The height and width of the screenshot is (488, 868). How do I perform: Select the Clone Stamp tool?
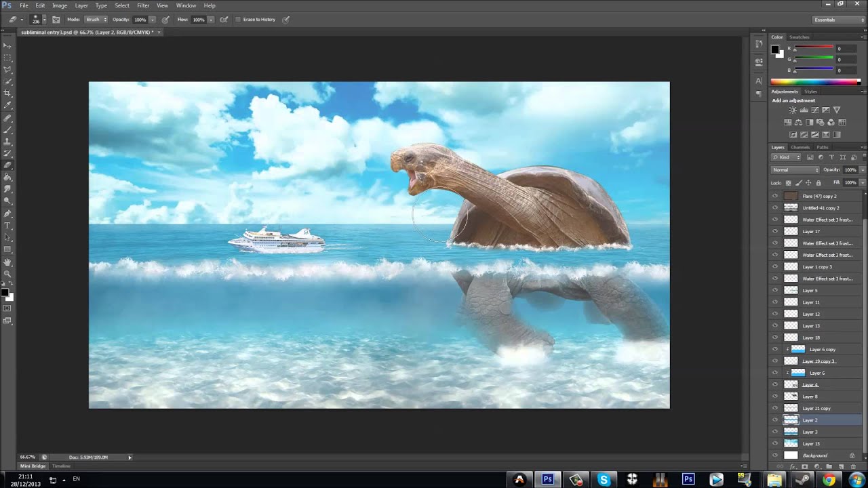click(x=7, y=142)
